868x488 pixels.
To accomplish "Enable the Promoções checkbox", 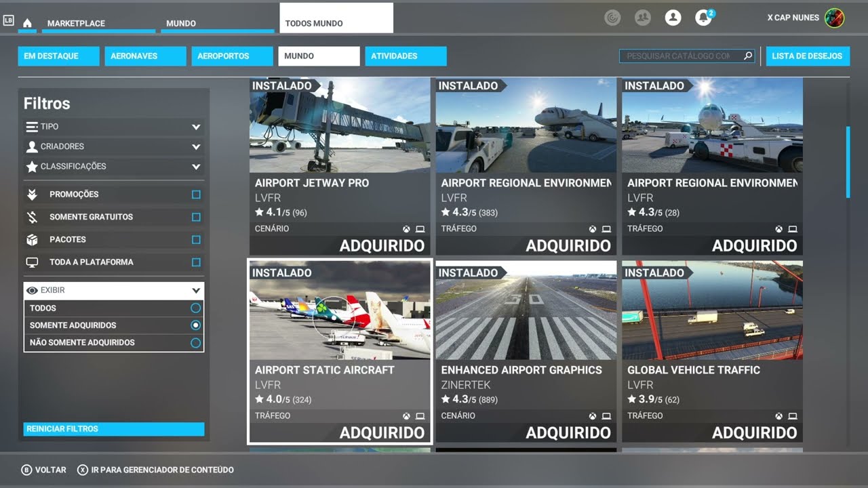I will 196,195.
